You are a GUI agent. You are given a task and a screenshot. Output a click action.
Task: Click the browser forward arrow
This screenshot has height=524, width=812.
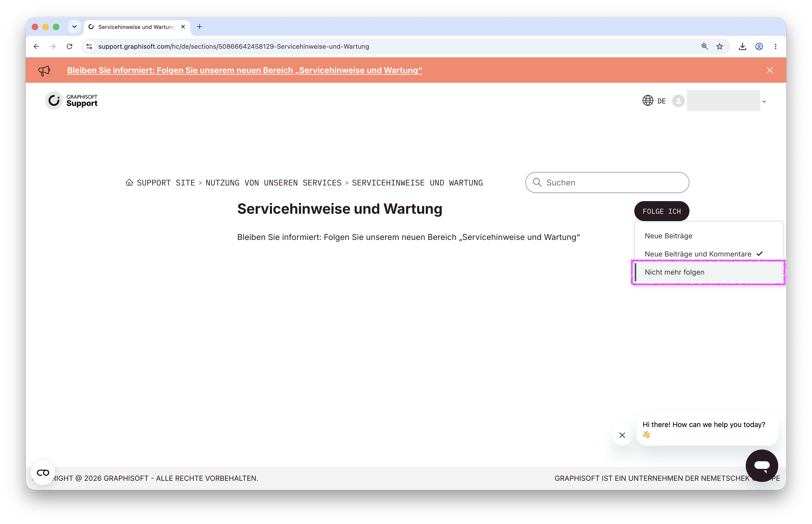53,46
